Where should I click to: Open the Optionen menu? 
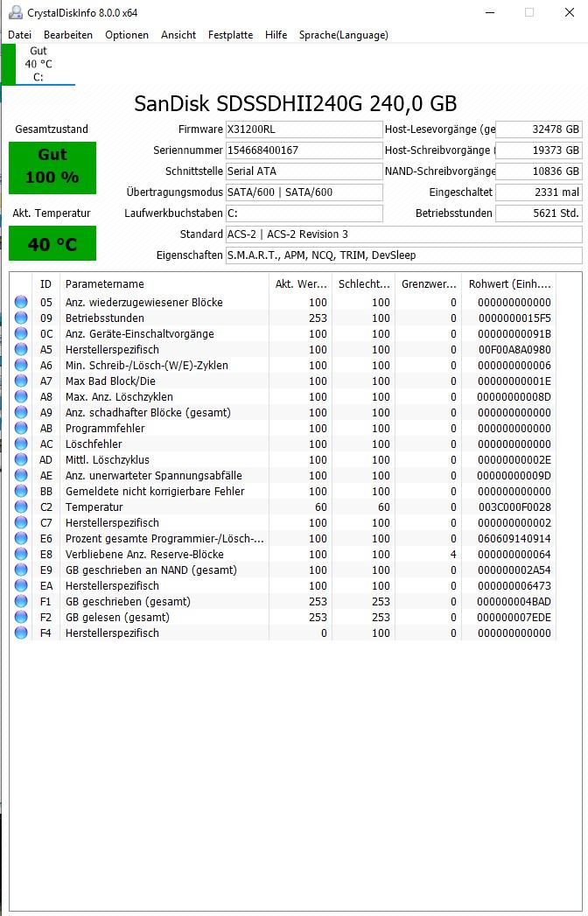[127, 35]
